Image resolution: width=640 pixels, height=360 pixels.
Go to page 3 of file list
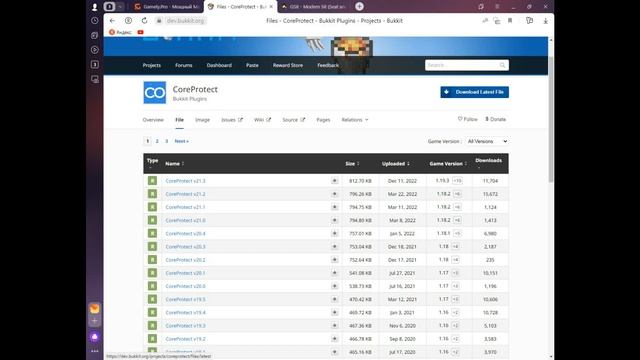tap(167, 141)
